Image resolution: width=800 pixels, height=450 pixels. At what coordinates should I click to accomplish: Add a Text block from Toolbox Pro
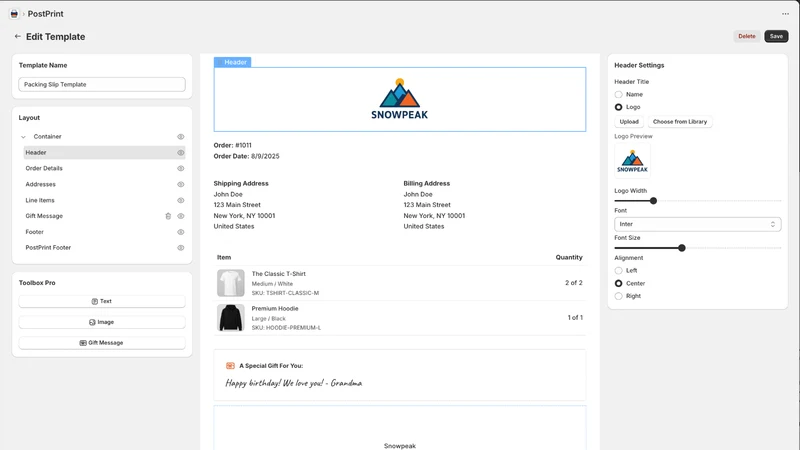102,302
